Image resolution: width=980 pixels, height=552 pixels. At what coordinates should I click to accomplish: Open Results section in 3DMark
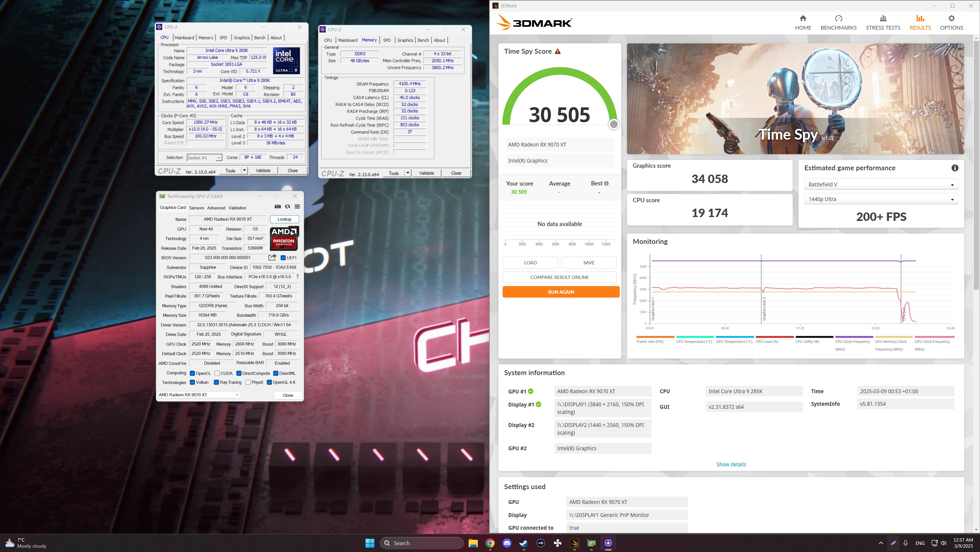click(920, 23)
